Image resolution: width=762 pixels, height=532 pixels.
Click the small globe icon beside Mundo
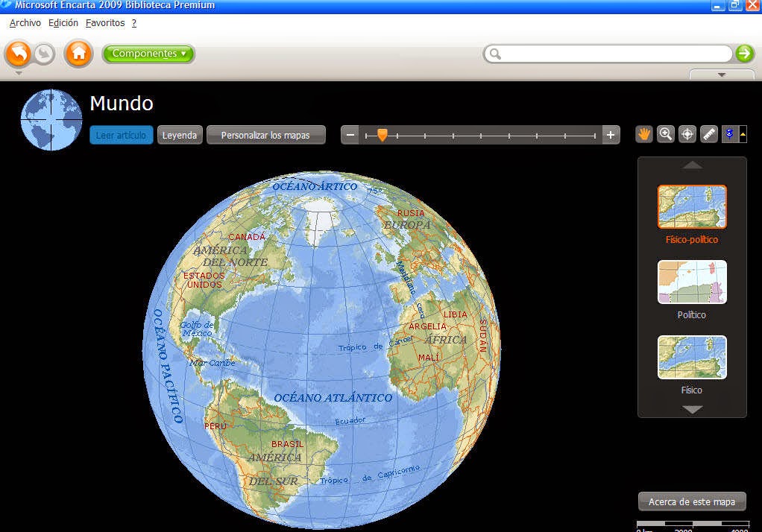(51, 119)
